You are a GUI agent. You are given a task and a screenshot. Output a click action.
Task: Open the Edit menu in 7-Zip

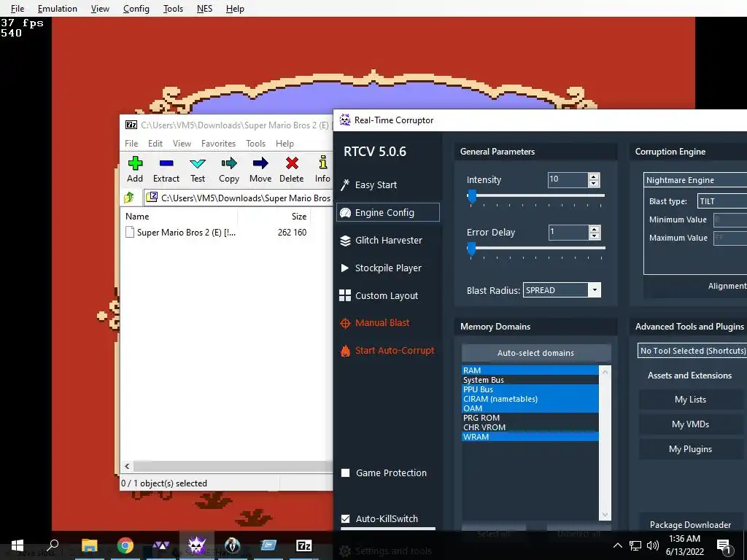point(155,144)
